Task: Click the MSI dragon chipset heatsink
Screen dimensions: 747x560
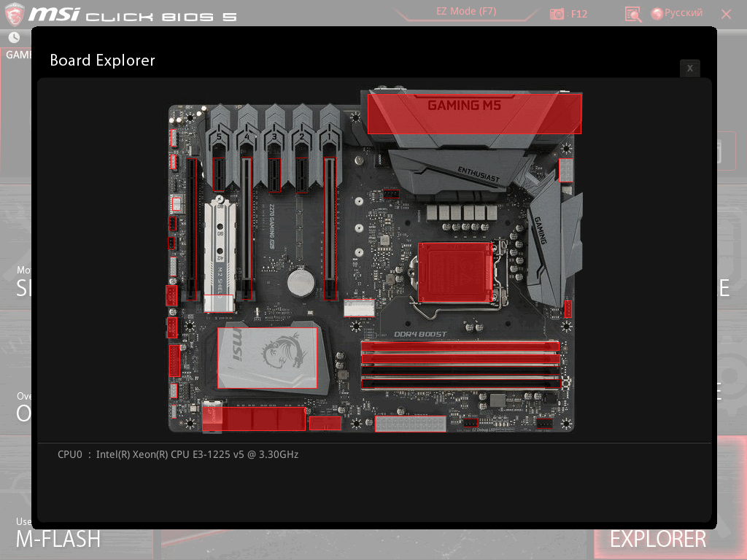Action: tap(267, 357)
